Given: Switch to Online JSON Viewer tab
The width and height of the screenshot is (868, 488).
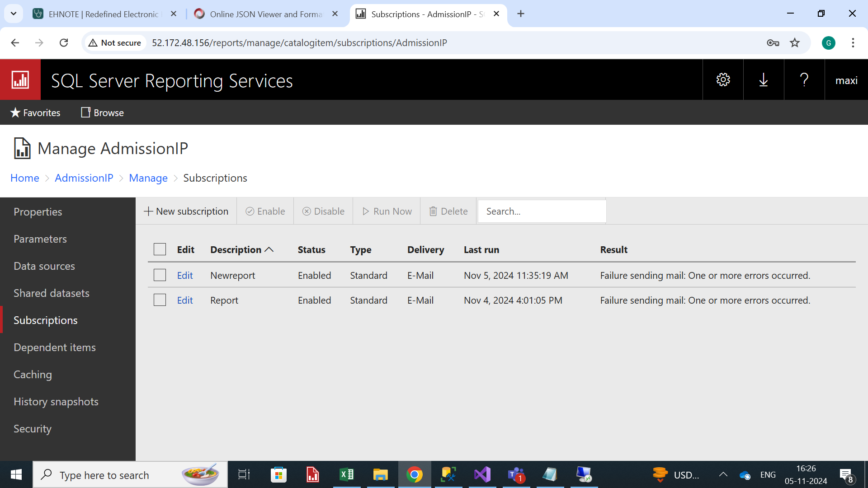Looking at the screenshot, I should (x=266, y=14).
